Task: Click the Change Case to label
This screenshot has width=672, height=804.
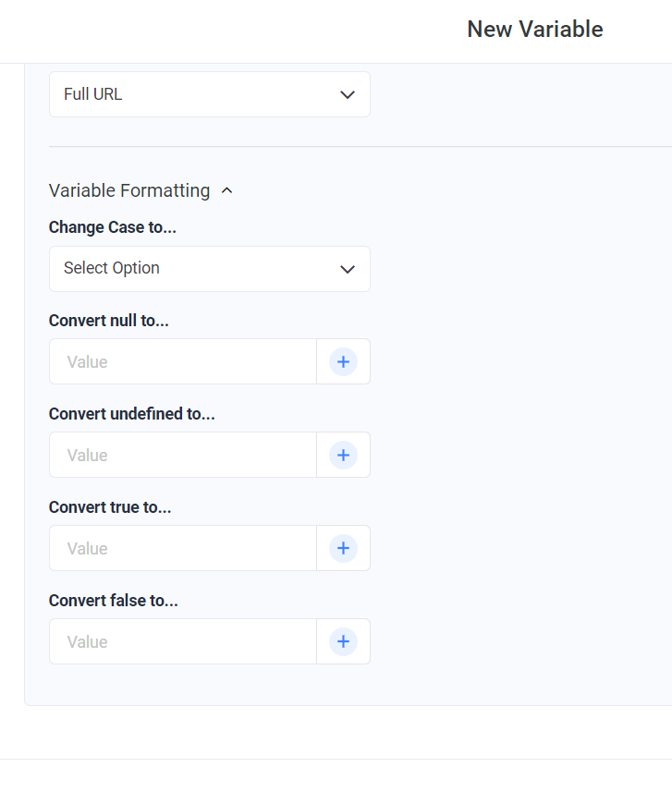Action: (x=113, y=227)
